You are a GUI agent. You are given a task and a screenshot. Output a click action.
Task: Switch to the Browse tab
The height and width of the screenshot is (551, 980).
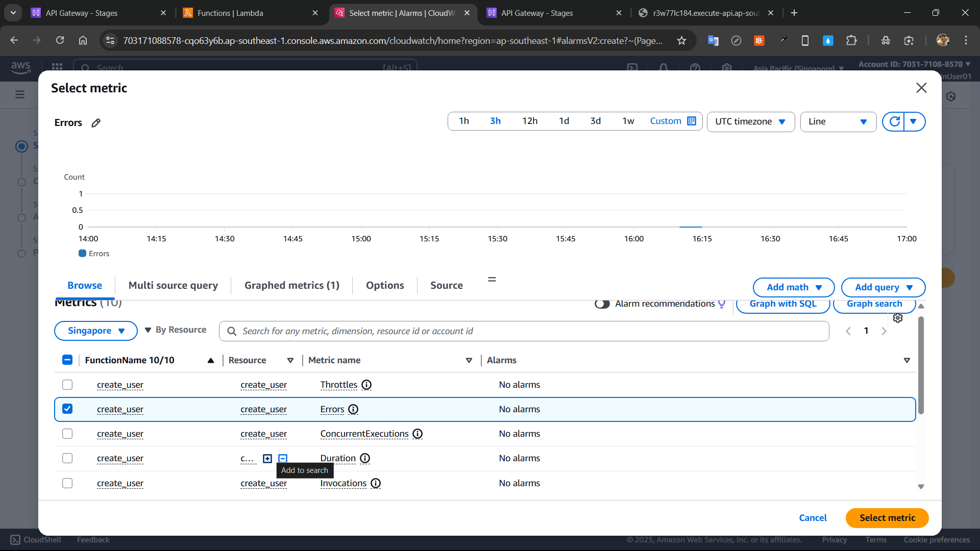click(85, 286)
